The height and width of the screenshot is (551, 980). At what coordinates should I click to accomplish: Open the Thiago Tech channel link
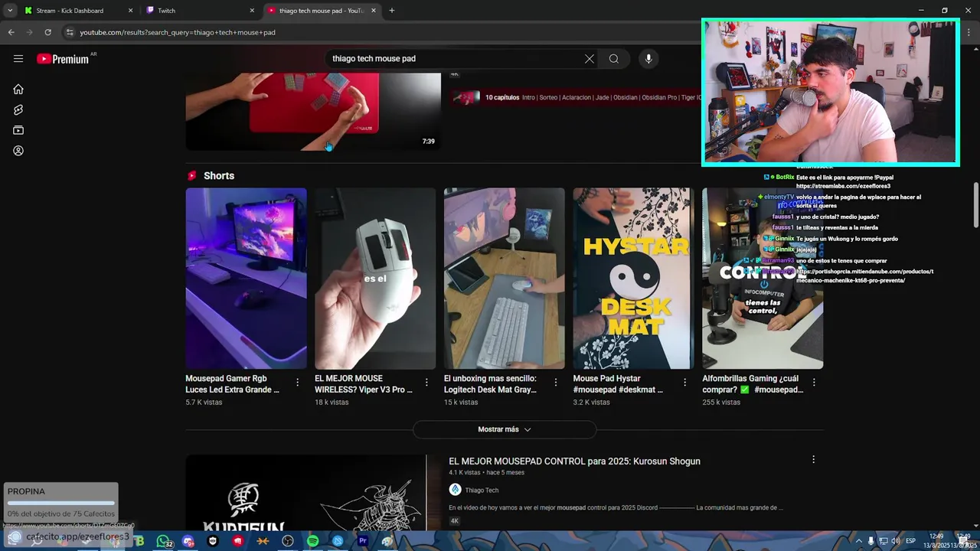click(482, 491)
